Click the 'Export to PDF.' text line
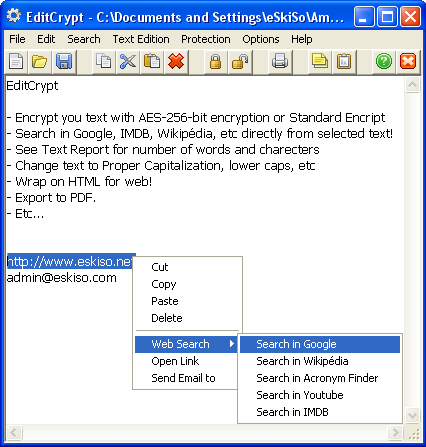This screenshot has height=447, width=426. tap(51, 198)
